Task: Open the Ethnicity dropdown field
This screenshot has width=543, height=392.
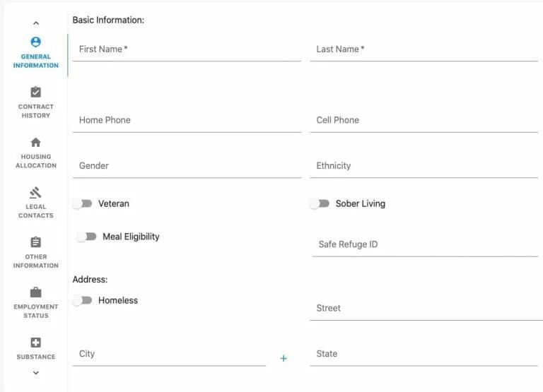Action: click(424, 166)
